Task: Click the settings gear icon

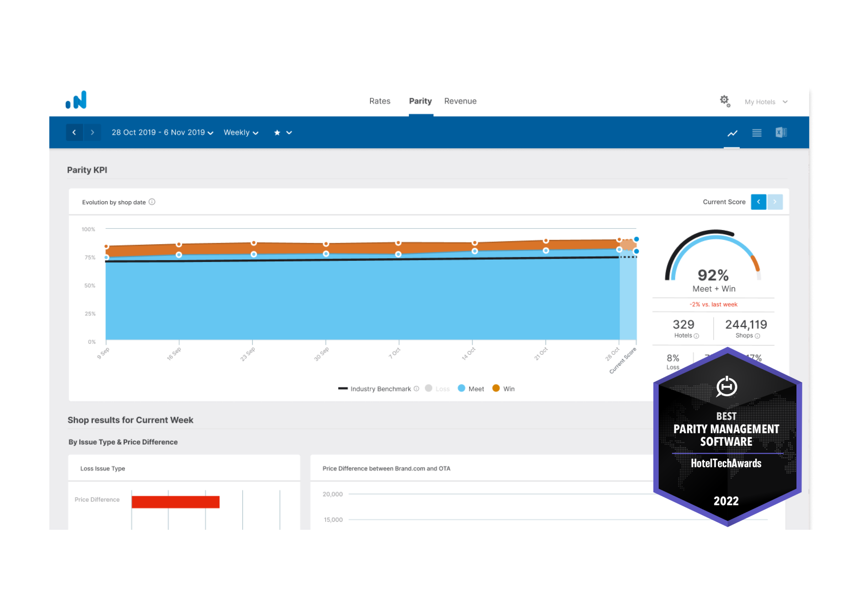Action: (725, 100)
